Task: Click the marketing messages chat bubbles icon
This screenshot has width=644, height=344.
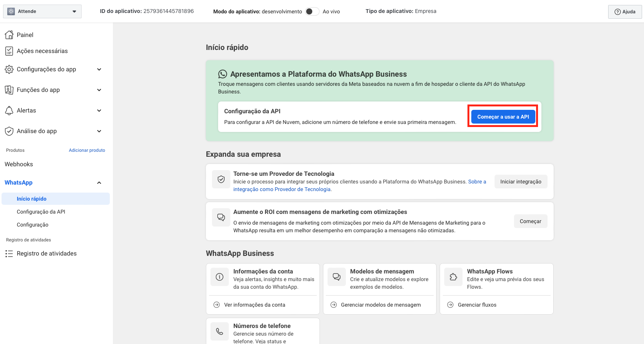Action: point(221,217)
